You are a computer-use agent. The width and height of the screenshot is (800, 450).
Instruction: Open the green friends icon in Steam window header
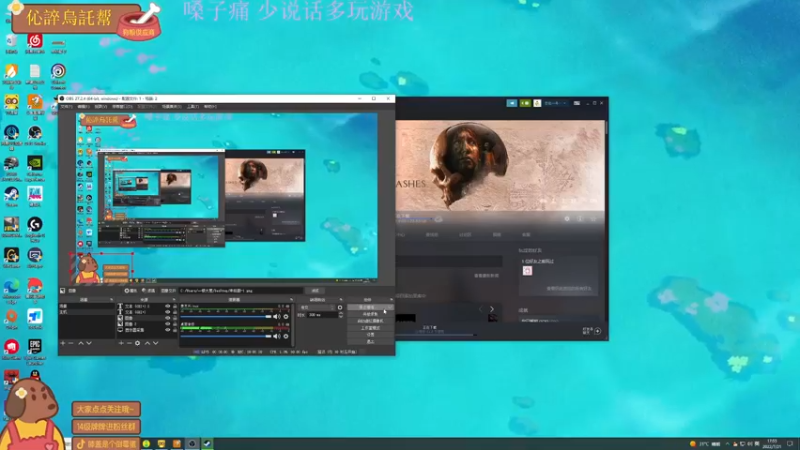[x=525, y=103]
